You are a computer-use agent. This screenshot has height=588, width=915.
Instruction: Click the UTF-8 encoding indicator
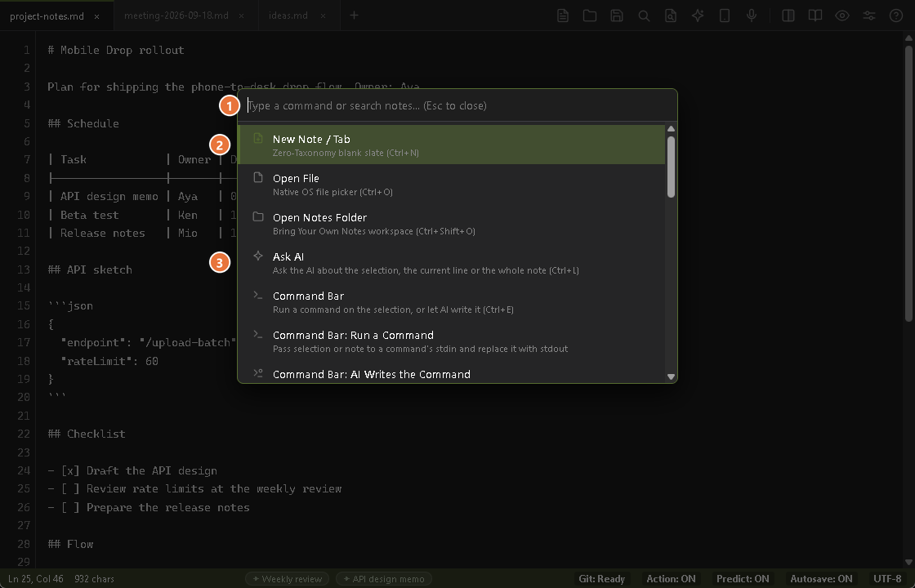(887, 579)
